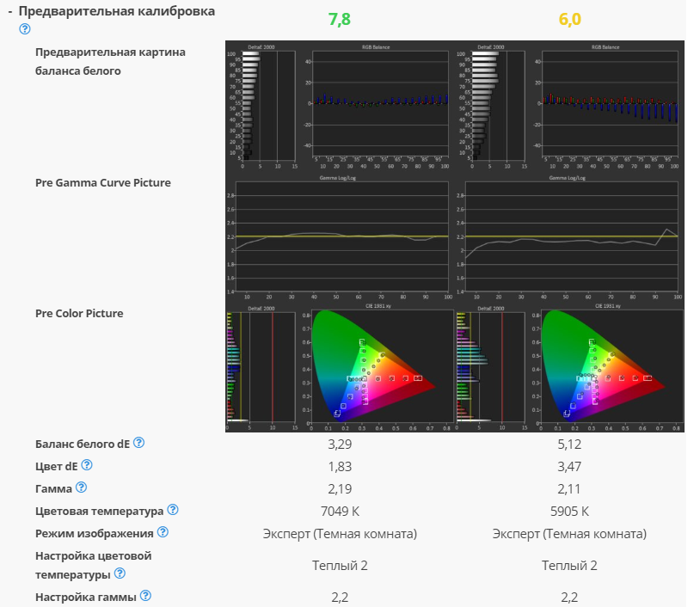
Task: Click the help icon beside Цвет dE
Action: pos(87,465)
